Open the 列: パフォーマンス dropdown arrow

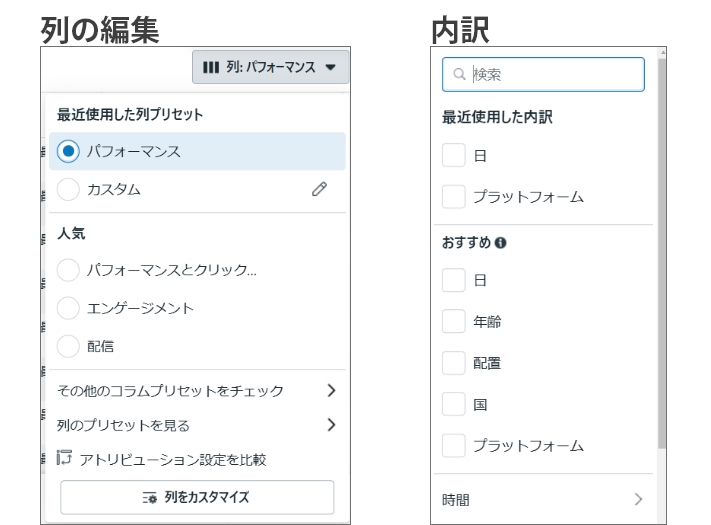[x=331, y=68]
